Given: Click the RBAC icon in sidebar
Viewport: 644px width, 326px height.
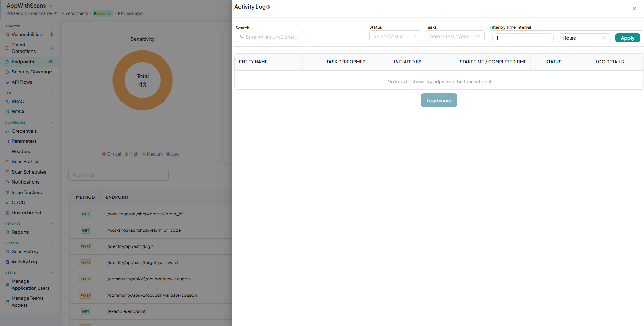Looking at the screenshot, I should (7, 102).
